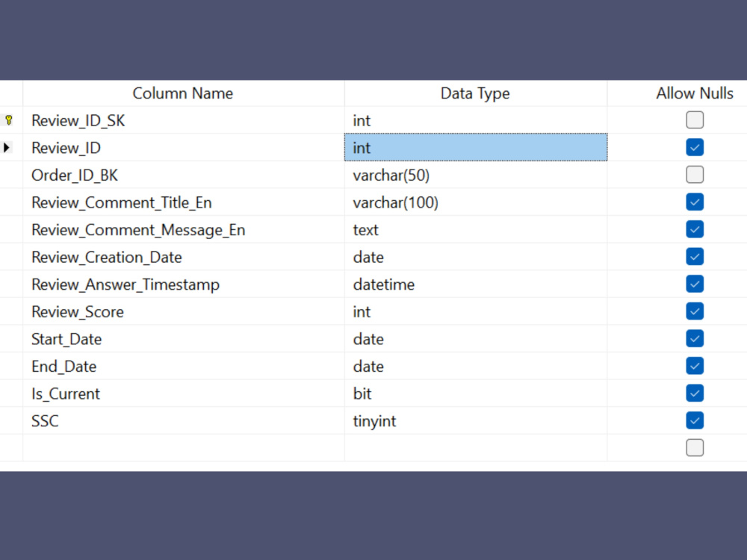
Task: Select the datetime data type cell
Action: (x=476, y=284)
